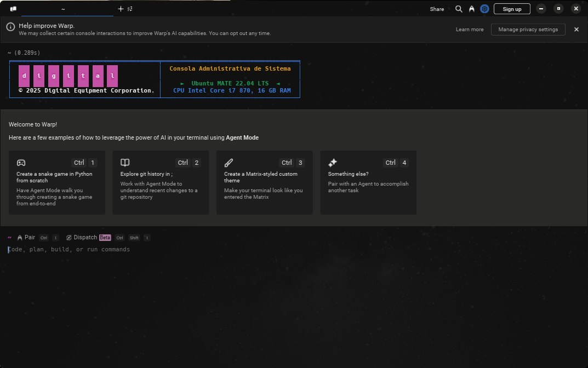The height and width of the screenshot is (368, 588).
Task: Open the search magnifier icon
Action: pos(459,9)
